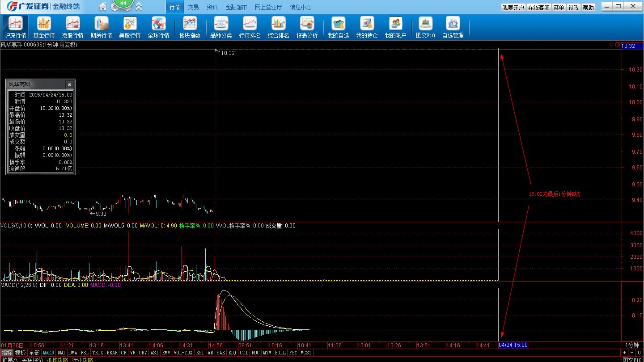Click the 我要开户 button
The image size is (644, 362).
coord(513,8)
